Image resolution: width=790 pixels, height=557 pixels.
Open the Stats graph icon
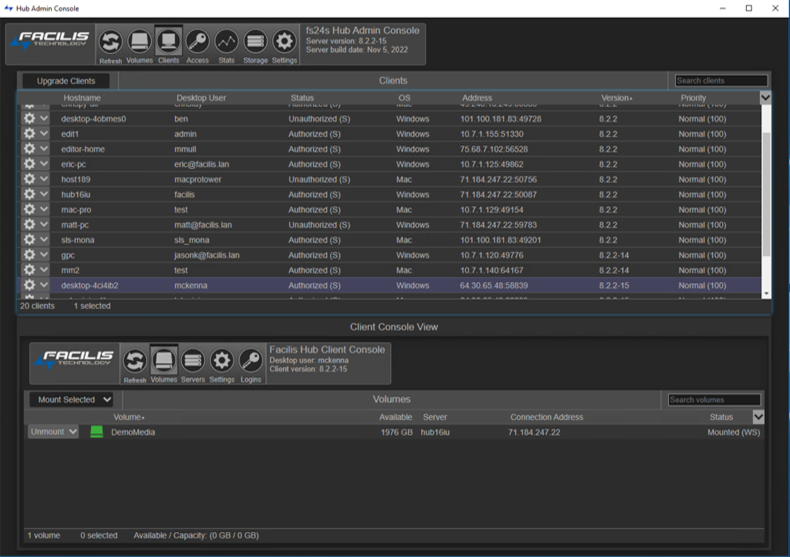click(226, 42)
